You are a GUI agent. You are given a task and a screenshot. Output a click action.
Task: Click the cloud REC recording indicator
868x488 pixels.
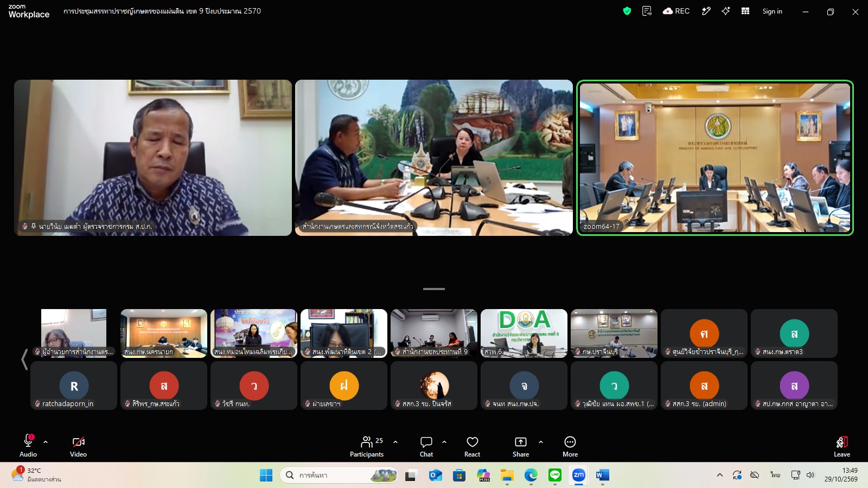pos(676,11)
